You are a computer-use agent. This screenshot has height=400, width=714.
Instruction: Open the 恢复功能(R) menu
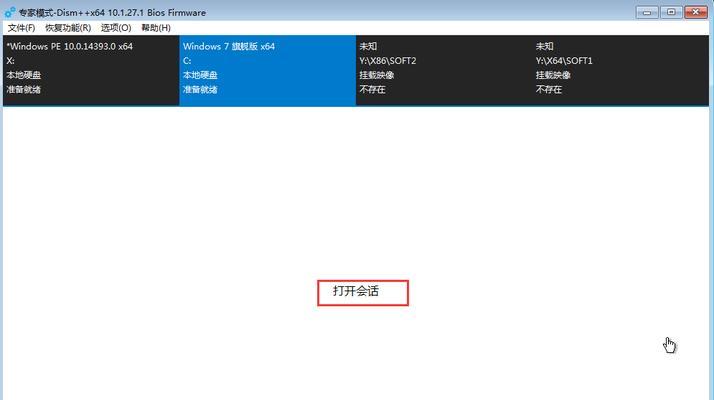68,28
